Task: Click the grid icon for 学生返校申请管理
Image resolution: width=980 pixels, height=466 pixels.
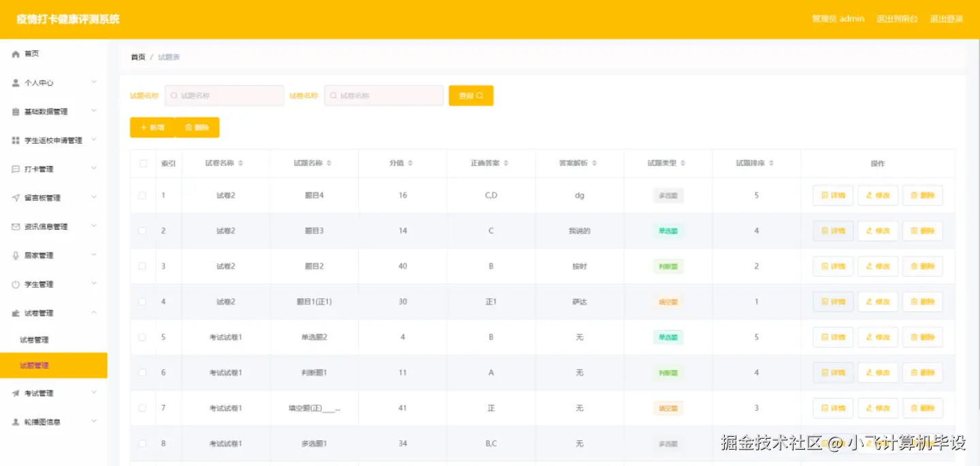Action: click(x=16, y=140)
